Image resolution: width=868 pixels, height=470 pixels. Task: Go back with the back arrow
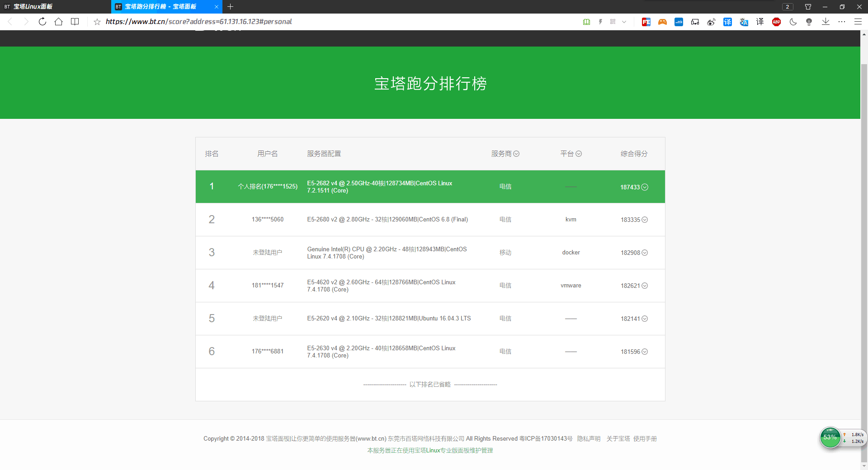coord(10,21)
